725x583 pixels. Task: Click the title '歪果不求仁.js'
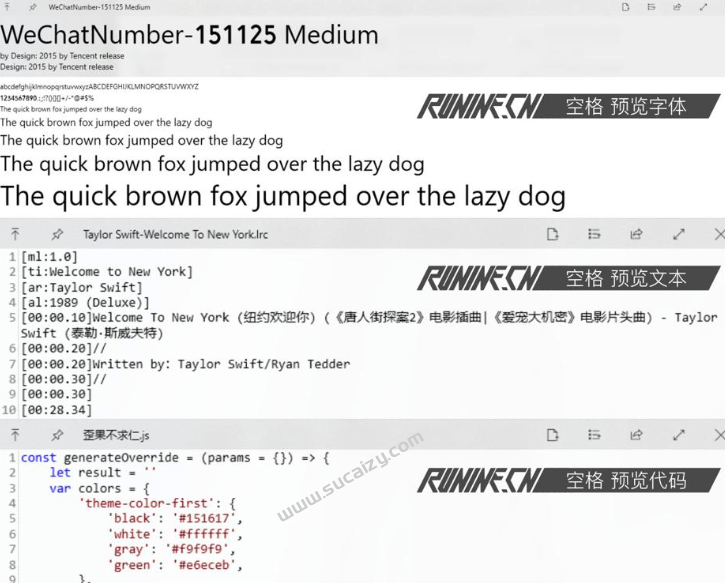click(116, 435)
